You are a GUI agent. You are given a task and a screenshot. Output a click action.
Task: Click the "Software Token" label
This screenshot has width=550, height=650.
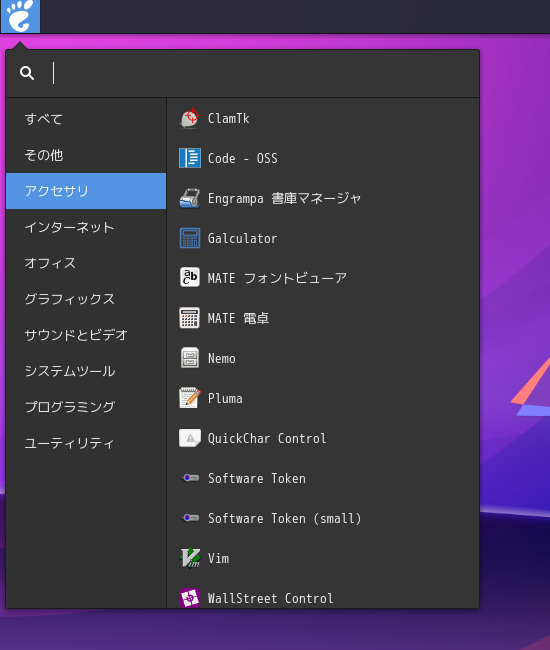coord(257,478)
